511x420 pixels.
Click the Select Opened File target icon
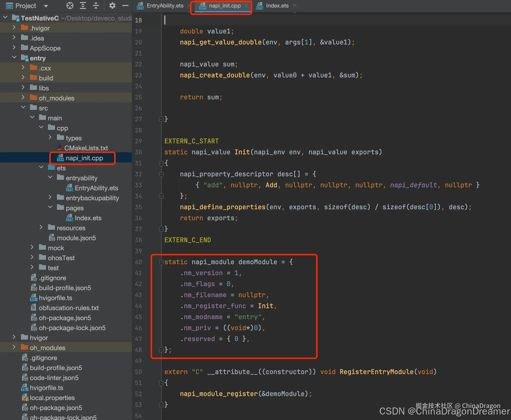click(x=70, y=5)
